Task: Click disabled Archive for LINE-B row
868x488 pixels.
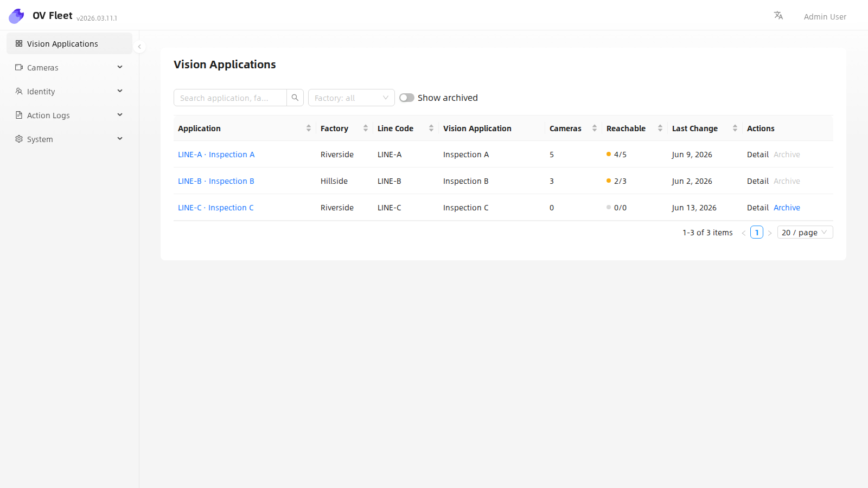Action: coord(787,181)
